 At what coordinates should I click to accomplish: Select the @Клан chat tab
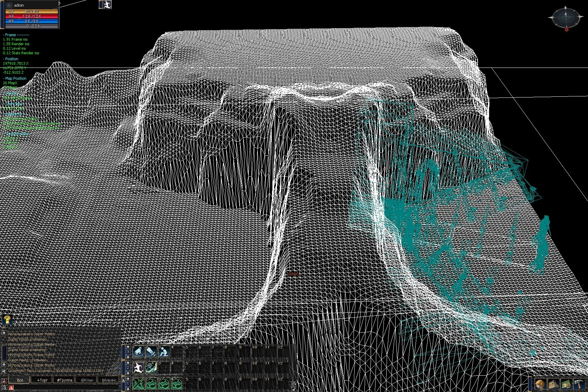click(86, 380)
